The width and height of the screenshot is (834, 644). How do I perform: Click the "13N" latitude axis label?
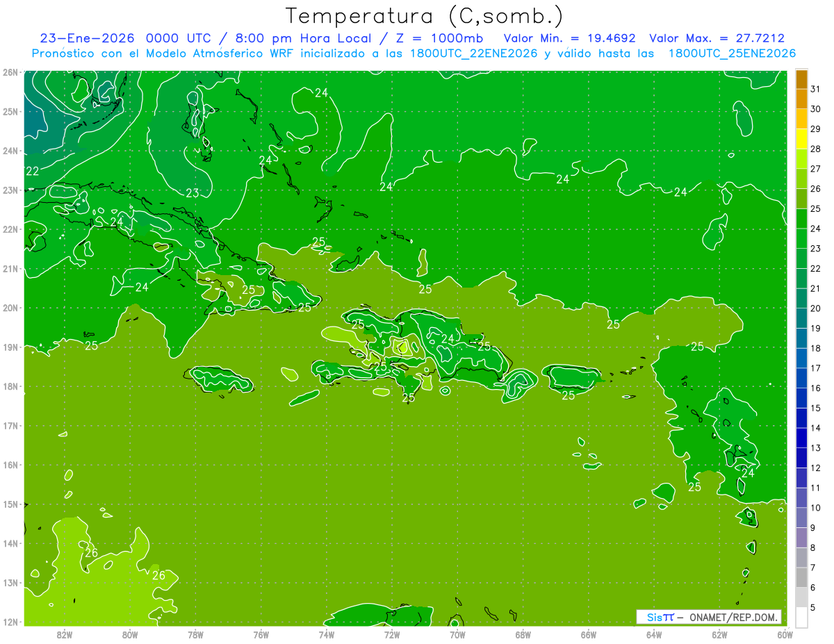(10, 583)
